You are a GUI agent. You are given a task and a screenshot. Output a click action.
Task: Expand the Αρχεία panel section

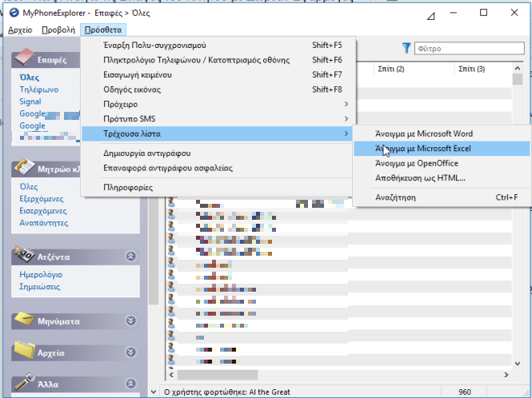[130, 352]
